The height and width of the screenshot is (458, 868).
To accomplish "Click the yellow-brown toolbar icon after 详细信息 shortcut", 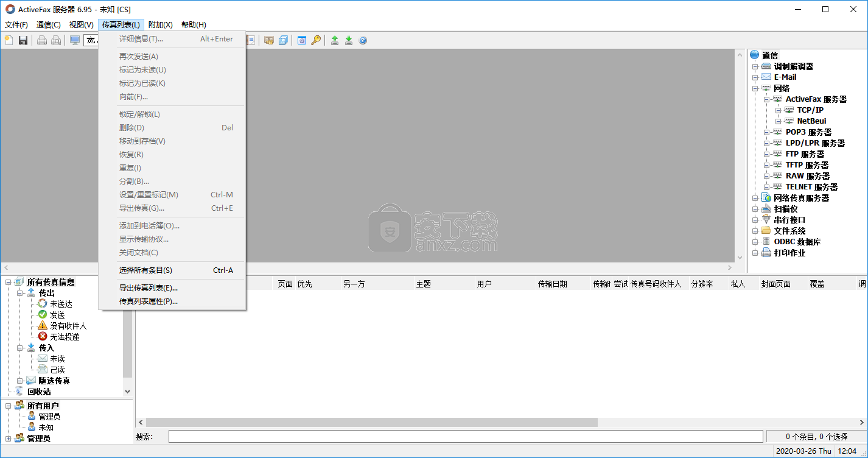I will click(x=269, y=40).
